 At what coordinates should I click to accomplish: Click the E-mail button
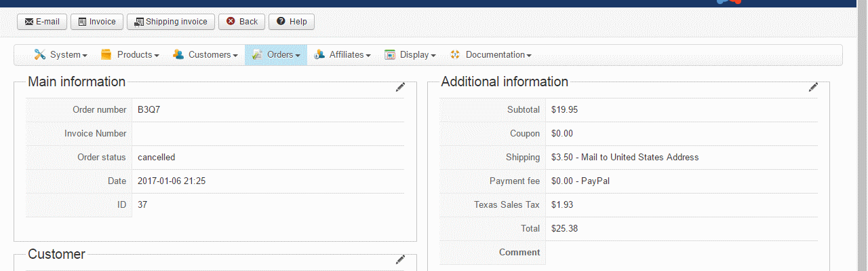[x=42, y=22]
